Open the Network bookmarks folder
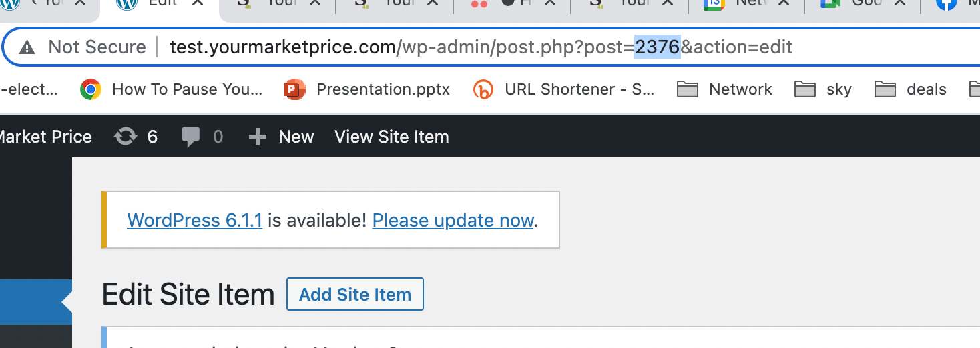The height and width of the screenshot is (348, 980). (x=725, y=89)
